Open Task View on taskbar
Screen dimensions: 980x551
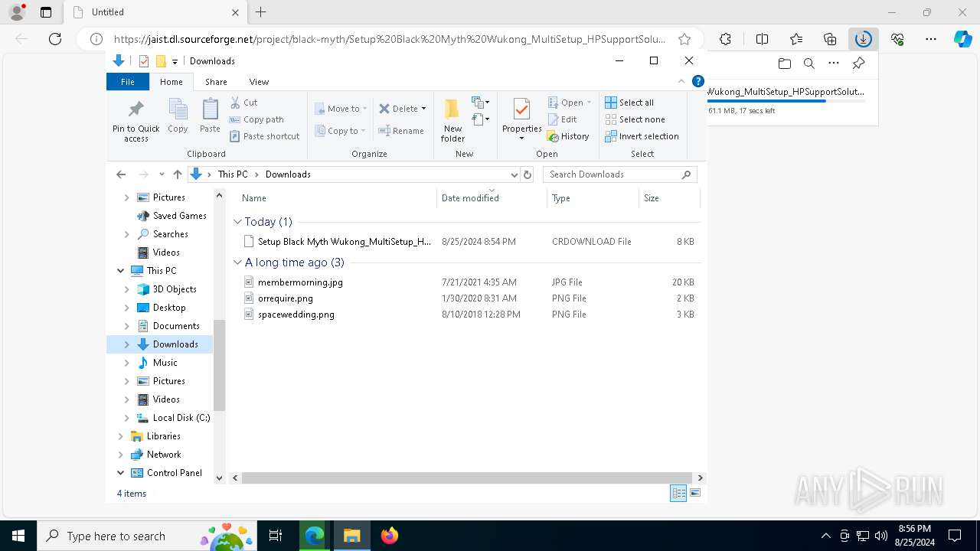276,536
